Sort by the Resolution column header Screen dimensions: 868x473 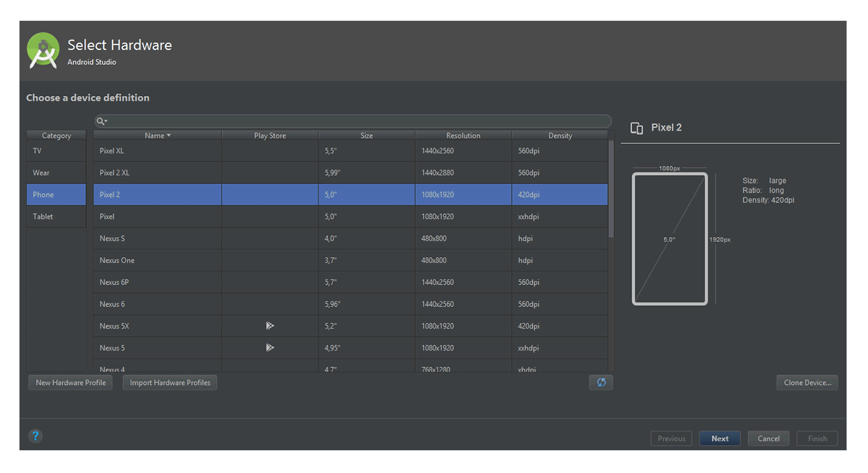[463, 135]
